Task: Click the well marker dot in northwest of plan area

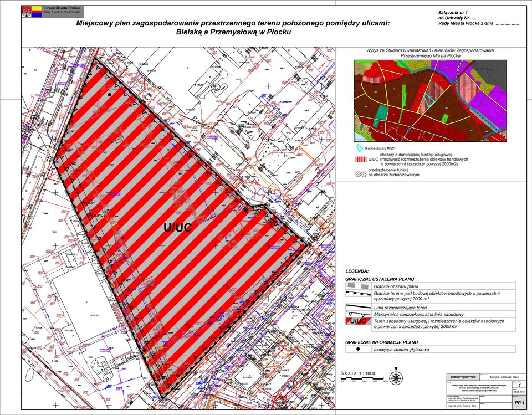Action: click(x=109, y=95)
